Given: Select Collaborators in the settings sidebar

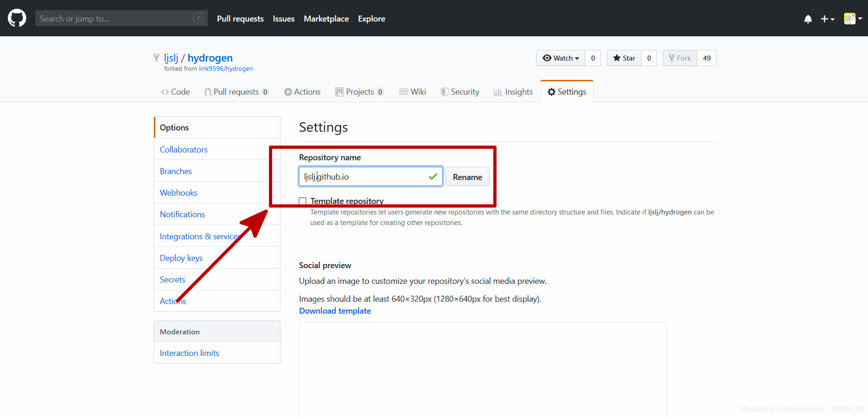Looking at the screenshot, I should [183, 150].
